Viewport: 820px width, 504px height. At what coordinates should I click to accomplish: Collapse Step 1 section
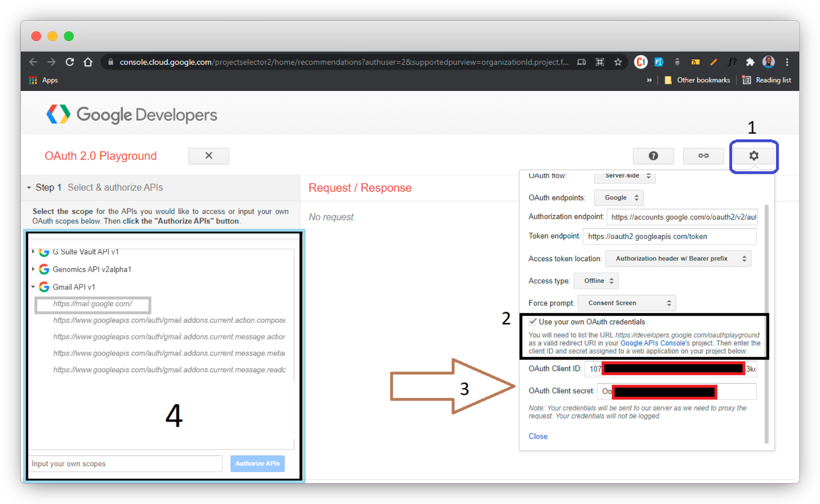tap(29, 188)
